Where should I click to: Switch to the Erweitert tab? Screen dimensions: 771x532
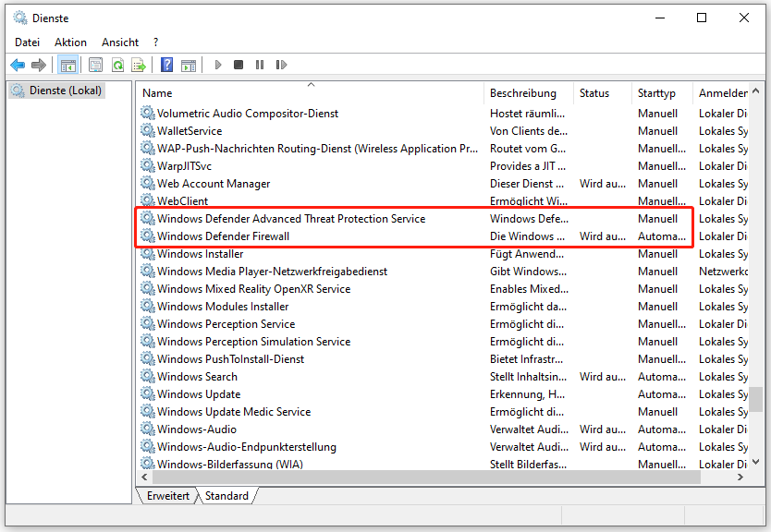tap(167, 496)
